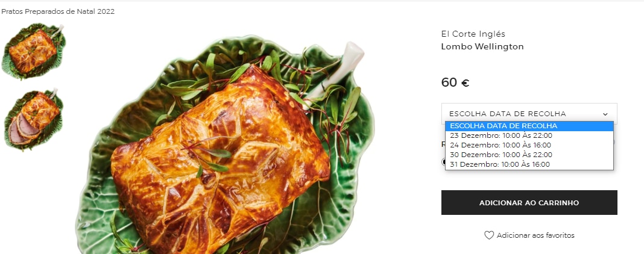644x254 pixels.
Task: Select 23 Dezembro: 10:00 às 22:00 option
Action: point(529,135)
